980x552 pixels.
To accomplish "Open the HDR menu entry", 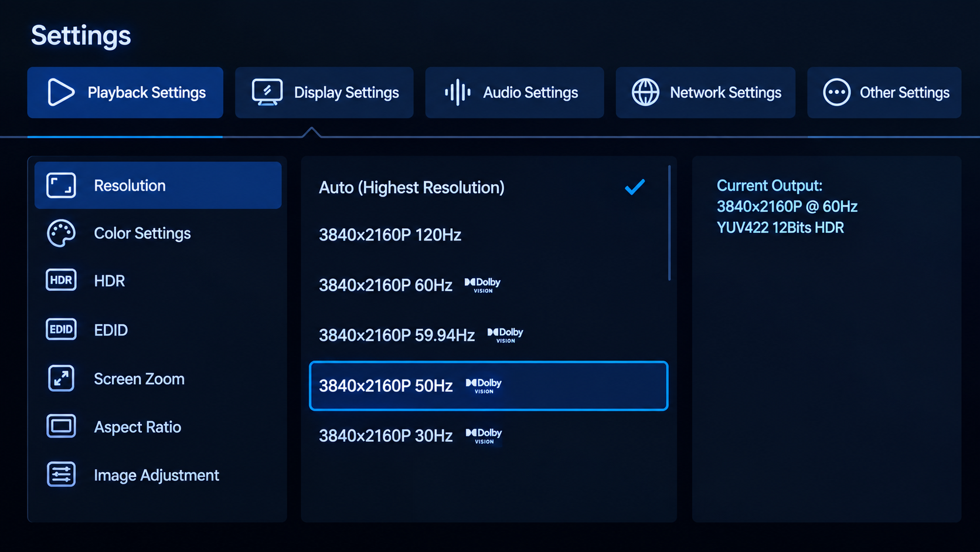I will click(158, 280).
